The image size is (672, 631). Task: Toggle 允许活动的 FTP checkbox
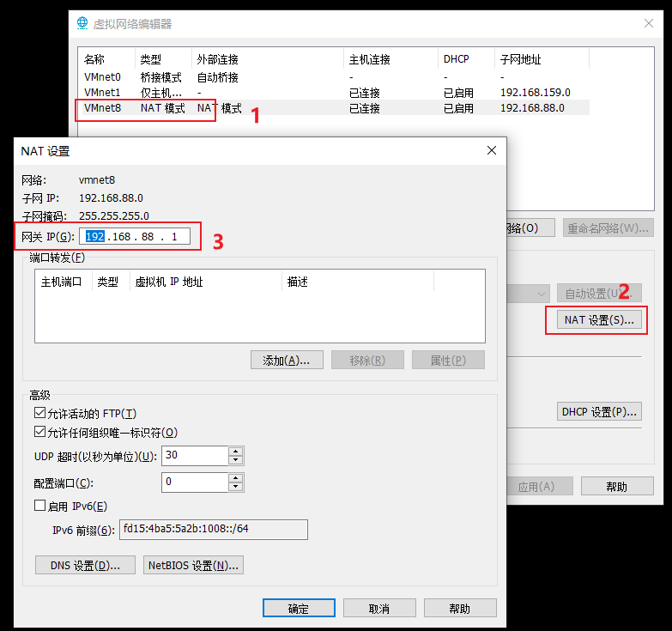pyautogui.click(x=39, y=413)
